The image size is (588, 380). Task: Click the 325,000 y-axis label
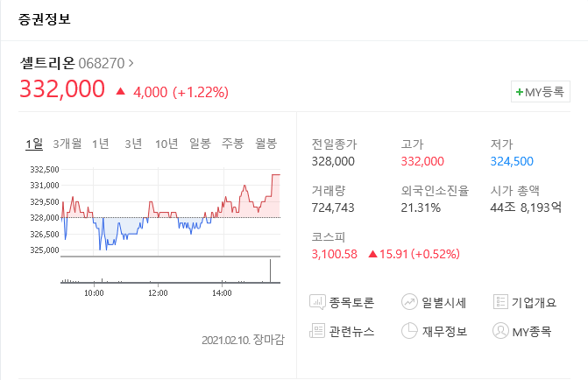click(x=45, y=250)
